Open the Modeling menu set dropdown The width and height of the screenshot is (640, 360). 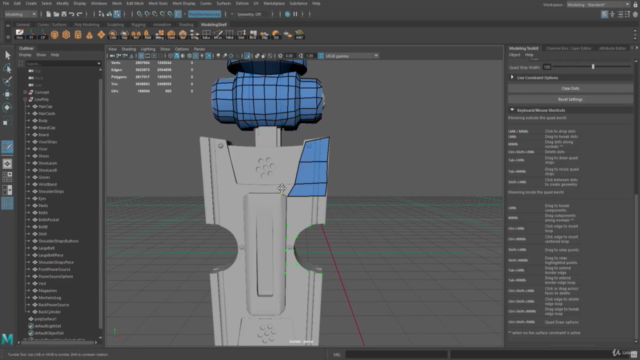pyautogui.click(x=20, y=14)
